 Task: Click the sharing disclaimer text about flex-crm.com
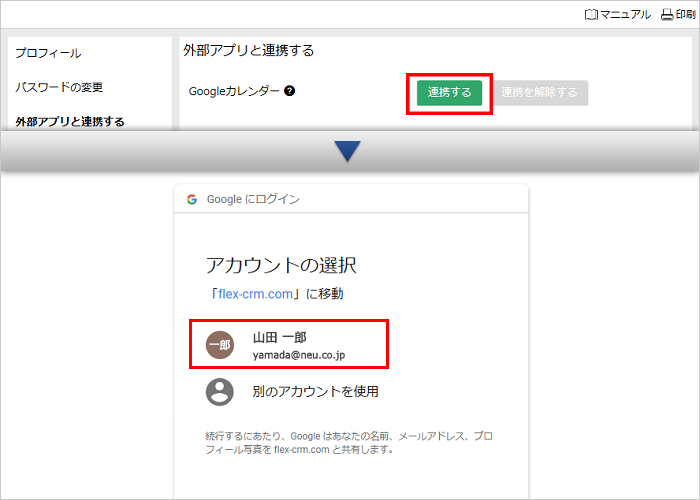click(x=349, y=443)
